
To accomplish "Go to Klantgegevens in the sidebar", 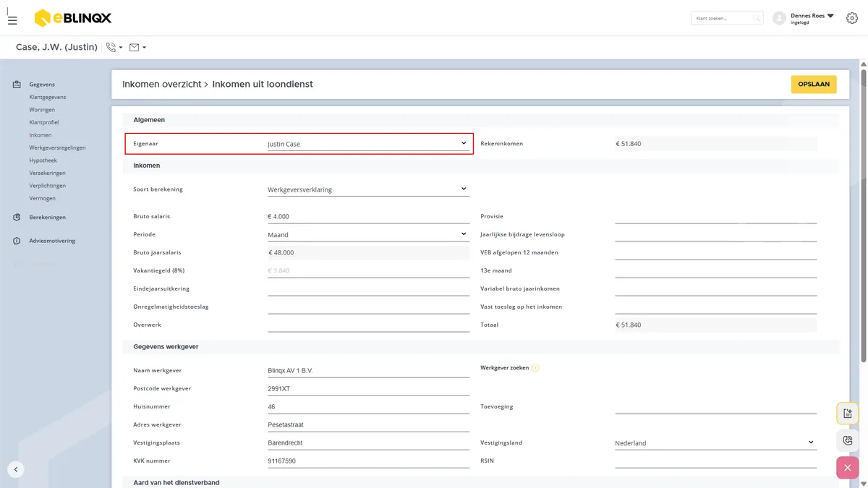I will pyautogui.click(x=48, y=97).
